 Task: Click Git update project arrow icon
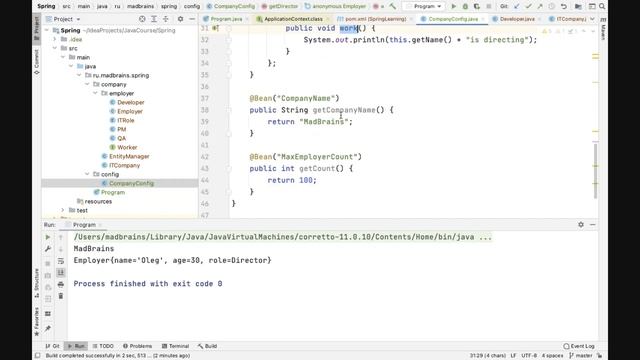point(517,7)
